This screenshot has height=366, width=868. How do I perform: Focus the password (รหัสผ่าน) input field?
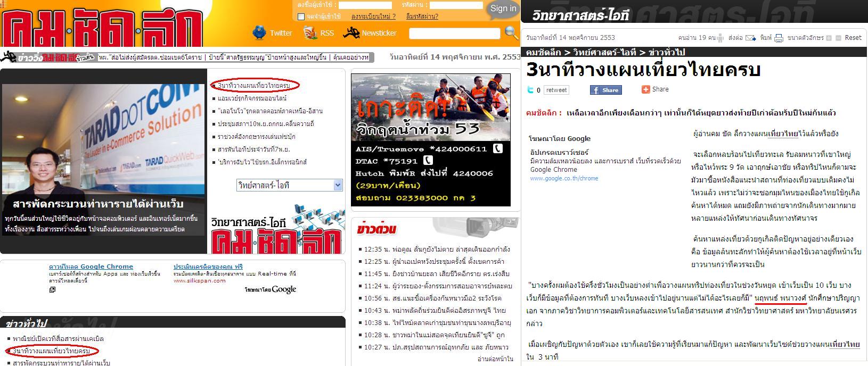click(x=456, y=5)
